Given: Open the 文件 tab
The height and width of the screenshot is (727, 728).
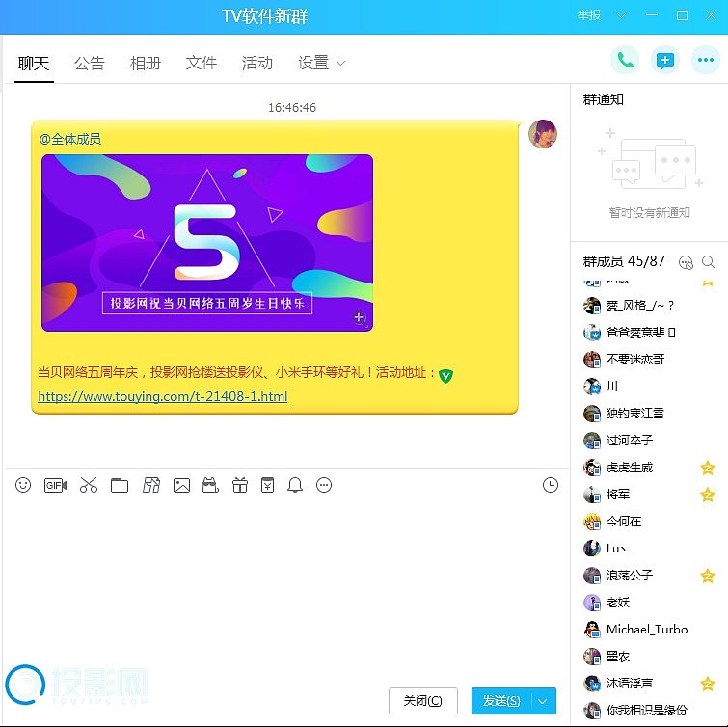Looking at the screenshot, I should point(201,63).
